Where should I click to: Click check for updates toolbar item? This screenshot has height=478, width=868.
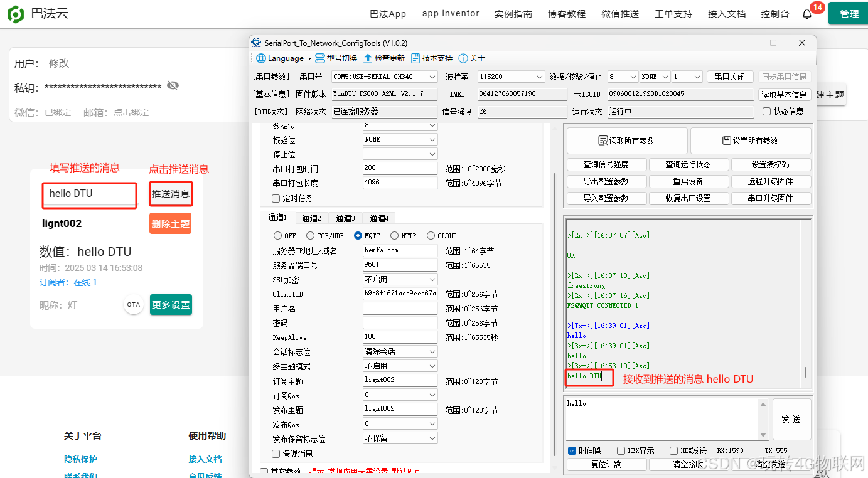pos(384,58)
